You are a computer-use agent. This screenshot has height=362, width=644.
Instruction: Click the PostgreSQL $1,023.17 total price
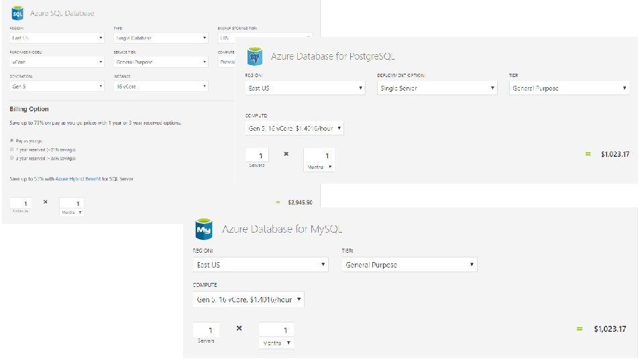pyautogui.click(x=615, y=154)
